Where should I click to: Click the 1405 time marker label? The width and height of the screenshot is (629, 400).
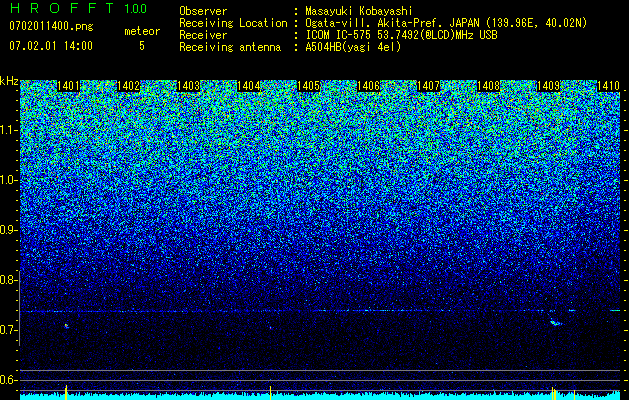point(308,86)
